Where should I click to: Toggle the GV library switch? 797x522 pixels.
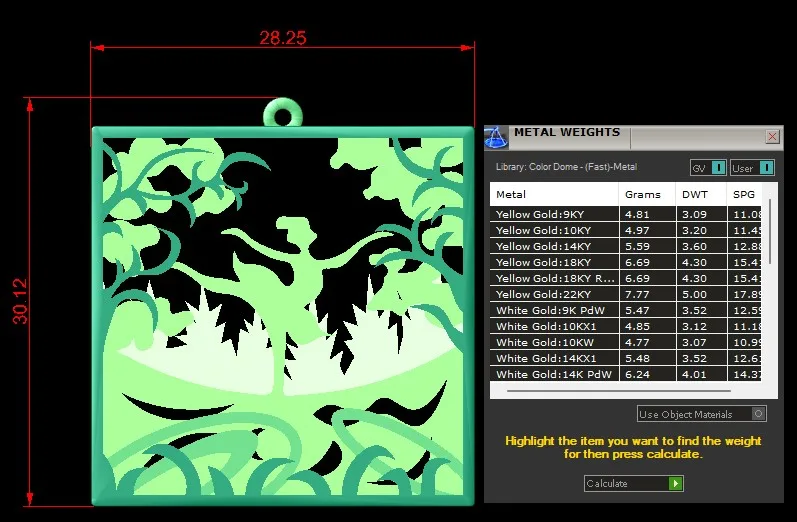(x=718, y=168)
